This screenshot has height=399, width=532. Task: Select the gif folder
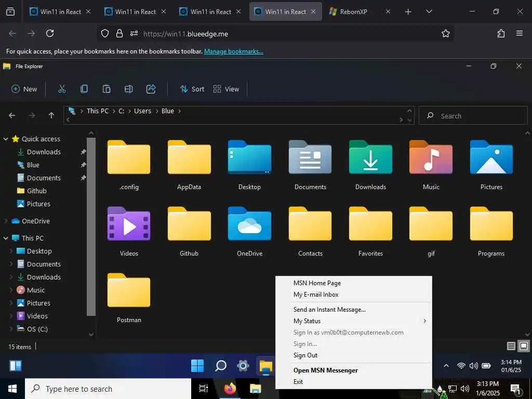431,232
